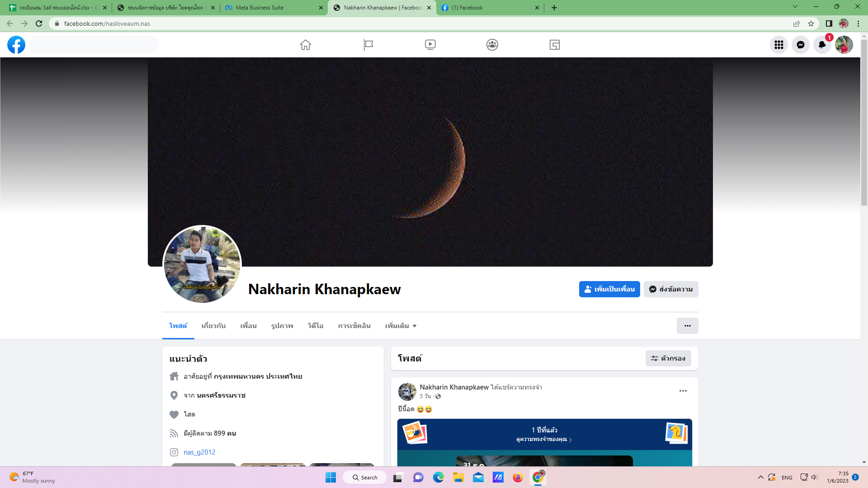Open the ตัวกรอง posts filter button
Screen dimensions: 868x488
668,358
